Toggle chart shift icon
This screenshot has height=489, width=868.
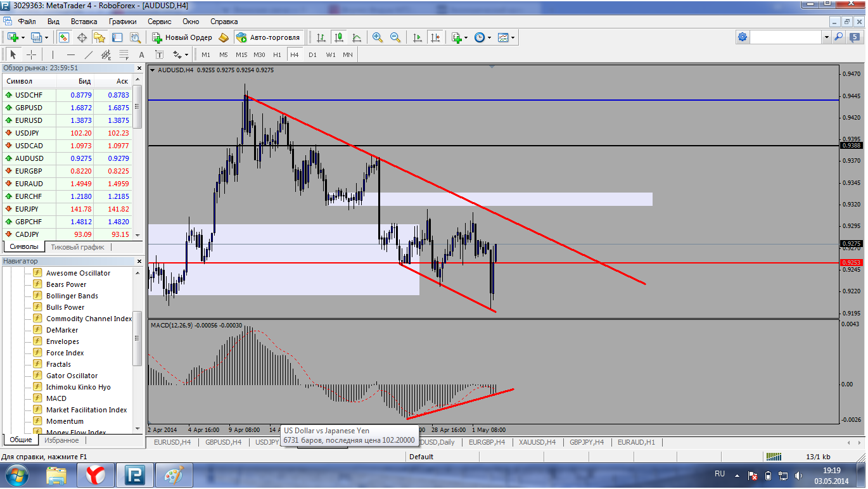(435, 37)
